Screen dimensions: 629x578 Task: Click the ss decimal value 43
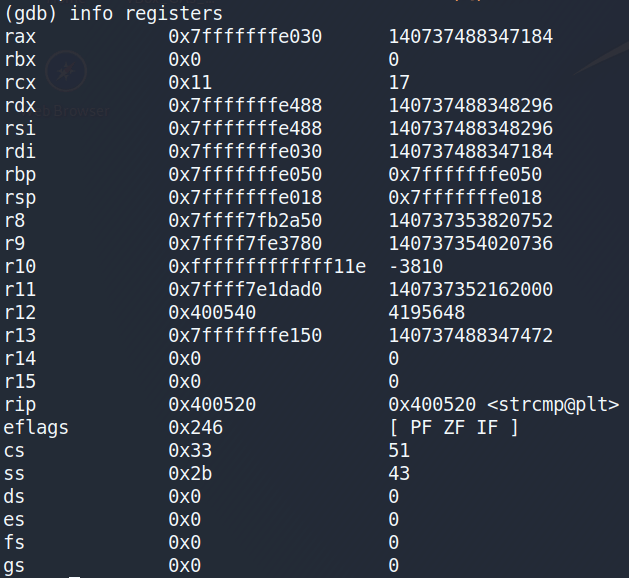[399, 473]
